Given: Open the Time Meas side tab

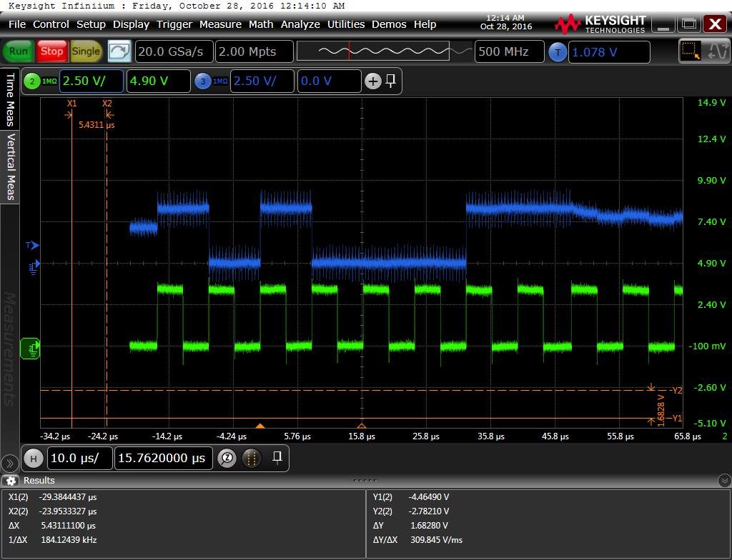Looking at the screenshot, I should coord(10,99).
